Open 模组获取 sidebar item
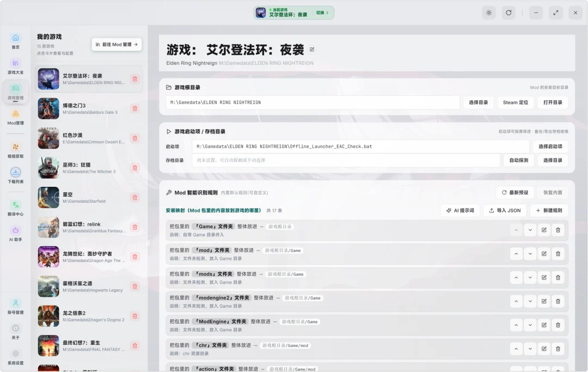This screenshot has width=588, height=372. [15, 150]
